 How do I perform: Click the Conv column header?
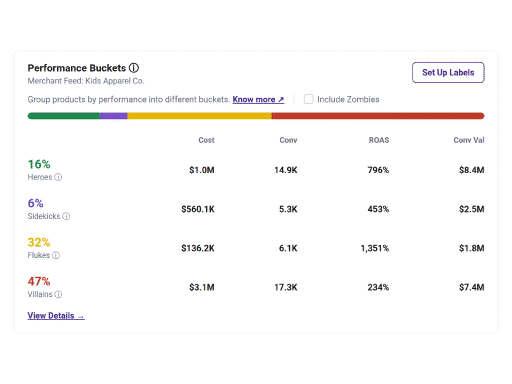[x=288, y=140]
